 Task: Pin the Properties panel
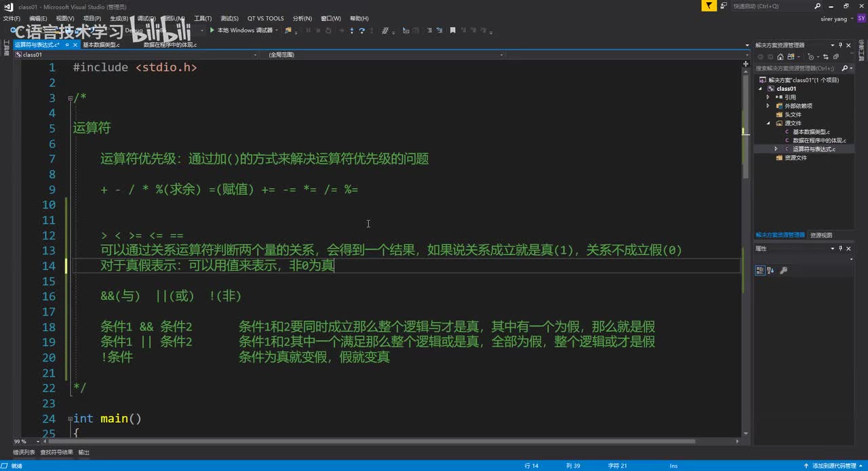point(840,248)
